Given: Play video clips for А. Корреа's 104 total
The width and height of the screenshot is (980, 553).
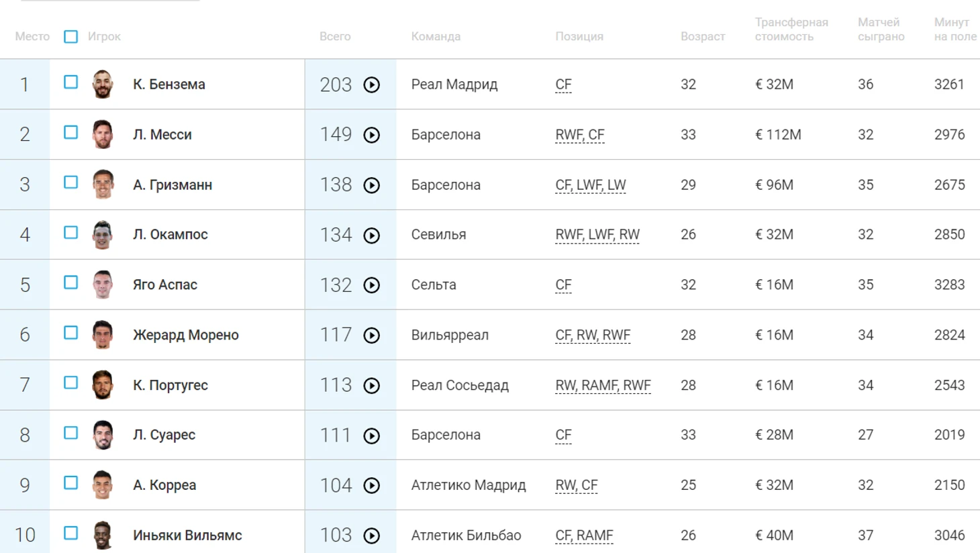Looking at the screenshot, I should pyautogui.click(x=372, y=486).
